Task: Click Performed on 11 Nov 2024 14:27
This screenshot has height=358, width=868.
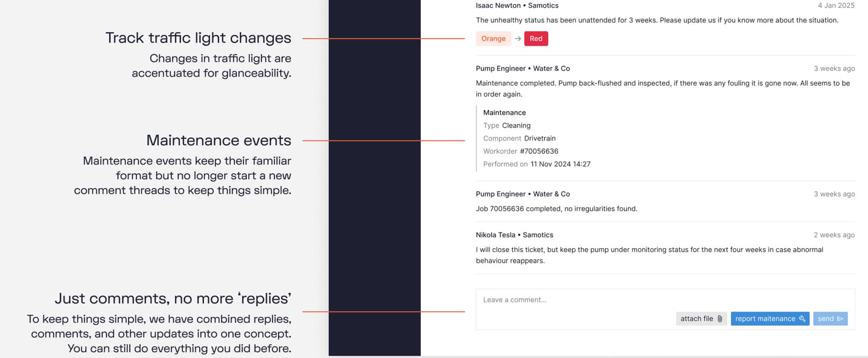Action: click(x=537, y=164)
